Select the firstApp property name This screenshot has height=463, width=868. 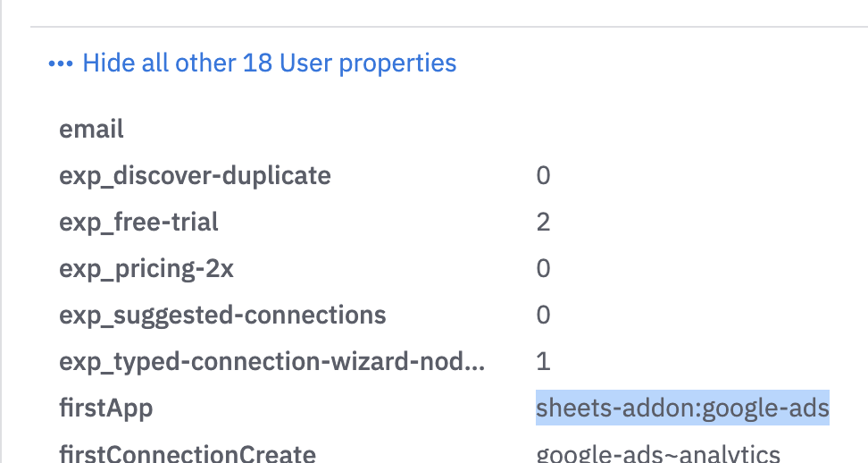pos(105,408)
